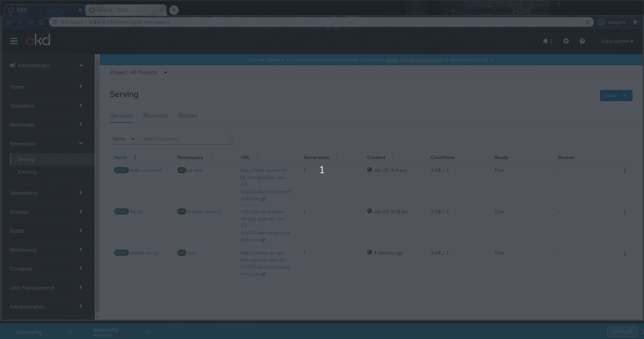Open the Name filter type dropdown

click(x=124, y=139)
